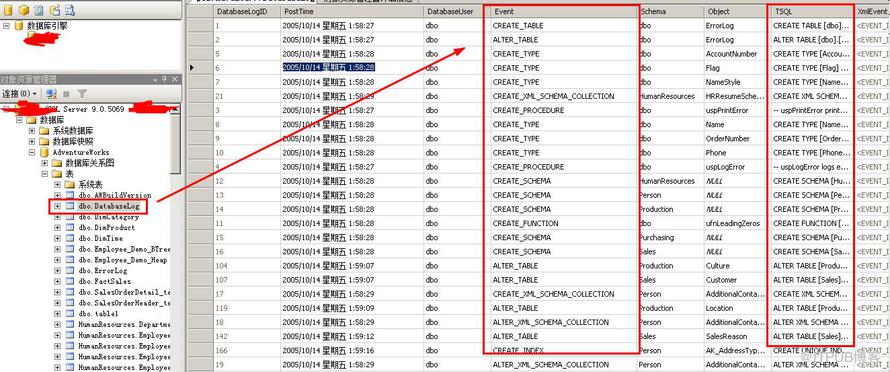
Task: Expand the dbo.DatabaseLog table node
Action: click(x=57, y=206)
